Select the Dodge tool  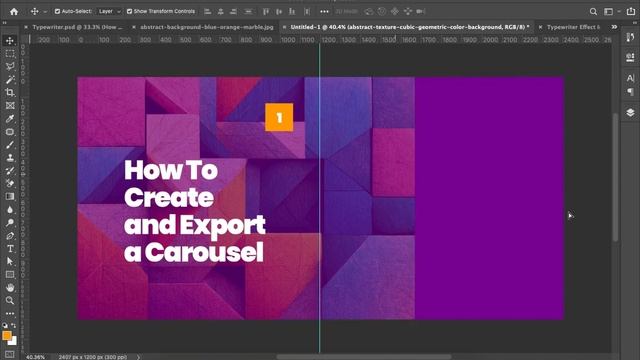(x=10, y=223)
